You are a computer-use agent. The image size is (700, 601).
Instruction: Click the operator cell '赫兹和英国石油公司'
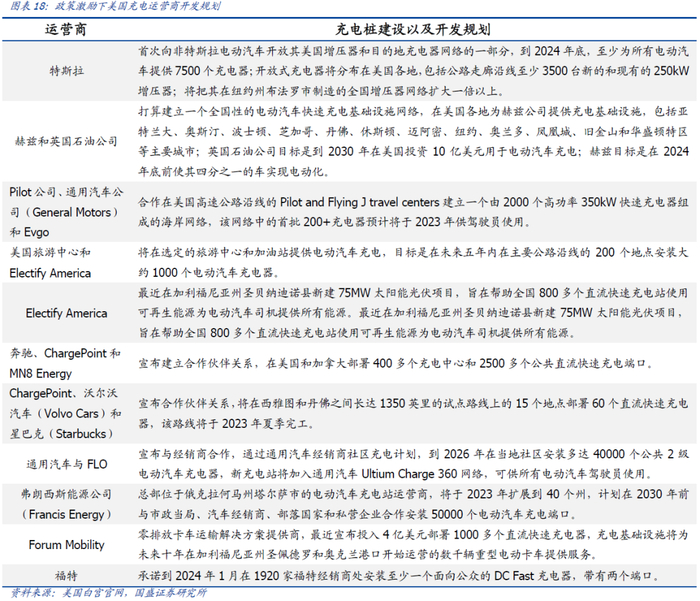point(66,142)
